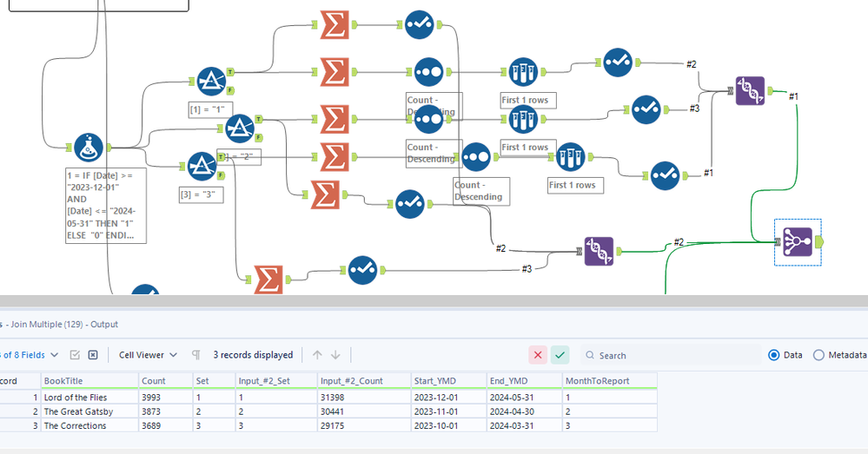Click the red X cancel button
Viewport: 868px width, 454px height.
point(538,355)
